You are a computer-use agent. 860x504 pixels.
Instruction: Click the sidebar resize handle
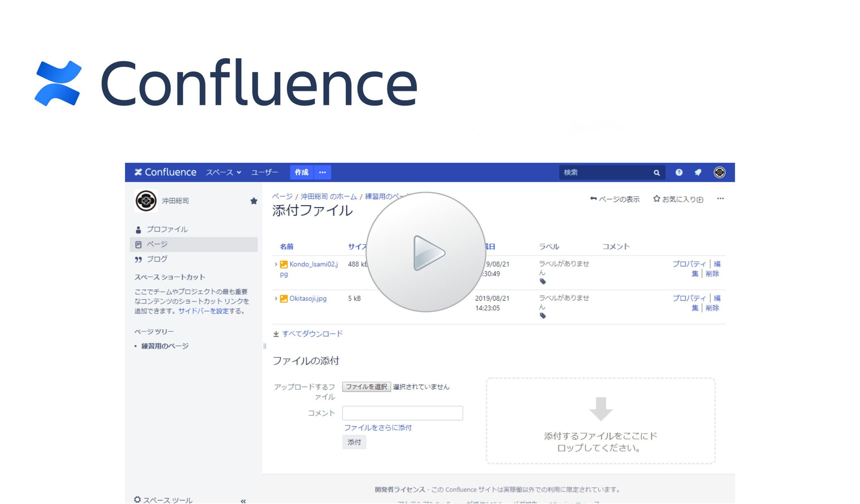(x=265, y=346)
